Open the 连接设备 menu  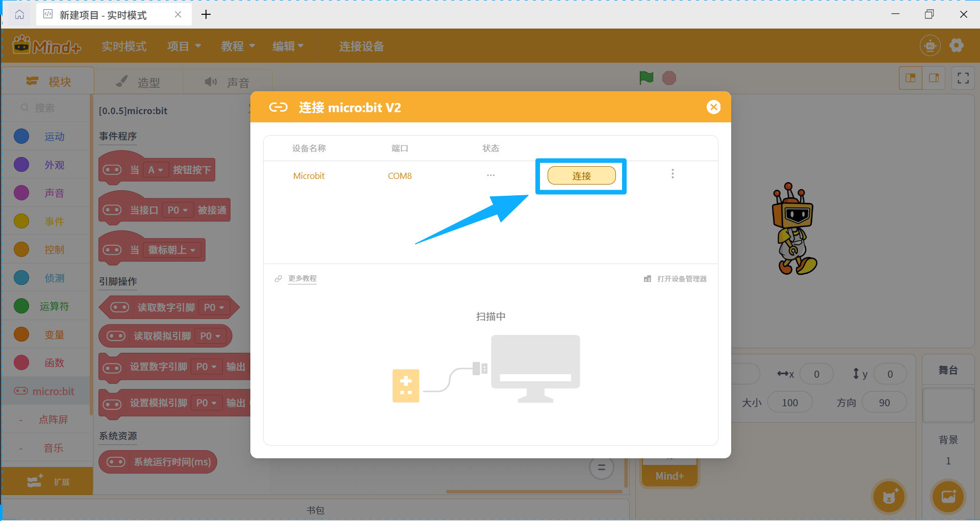pos(362,46)
